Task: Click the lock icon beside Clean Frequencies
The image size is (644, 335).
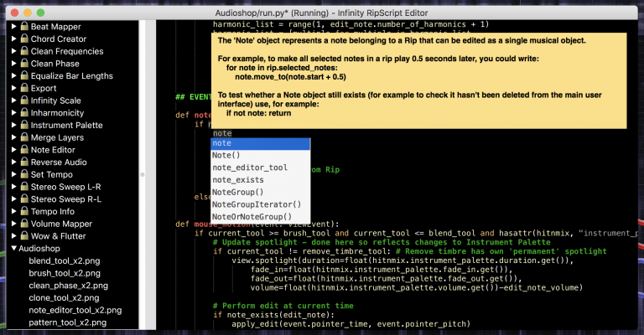Action: click(24, 51)
